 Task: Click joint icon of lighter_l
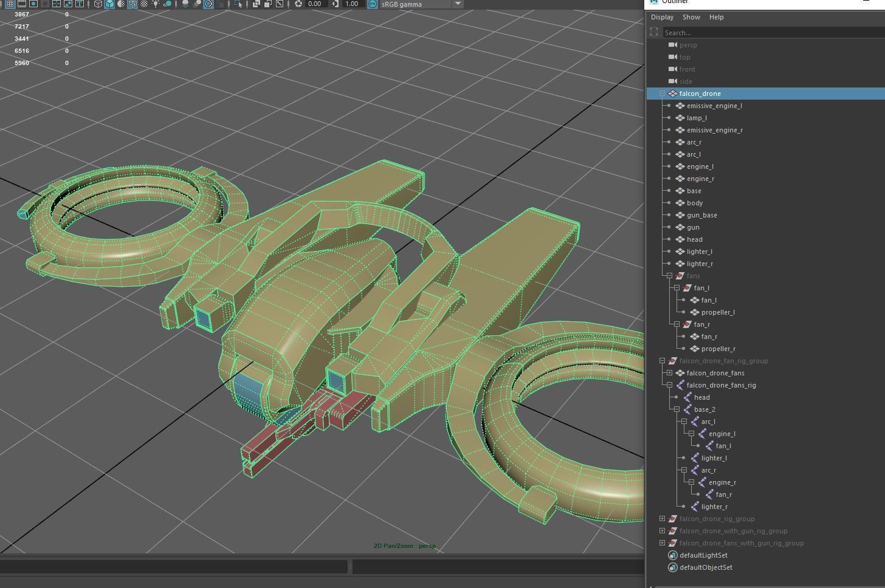695,458
